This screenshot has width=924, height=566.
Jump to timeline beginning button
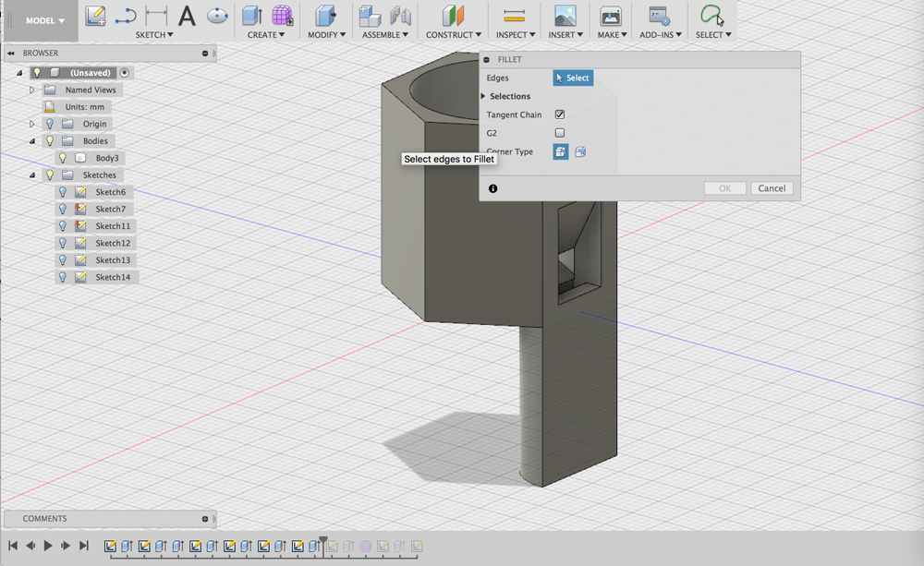(x=13, y=546)
